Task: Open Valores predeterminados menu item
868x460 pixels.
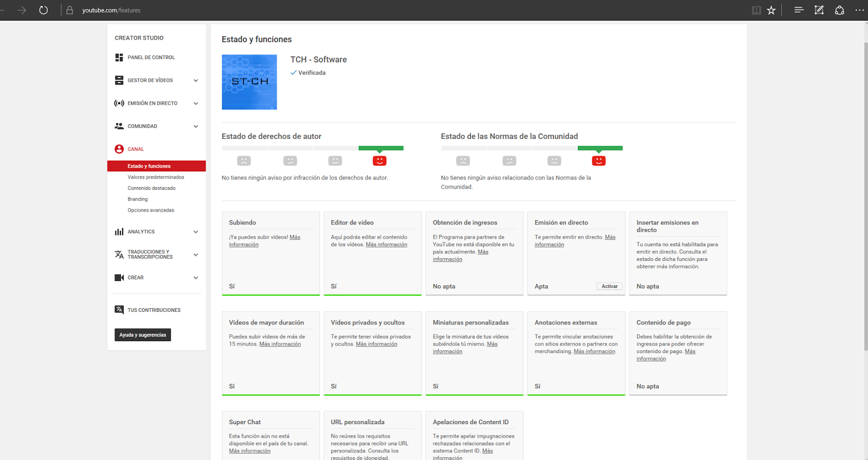Action: point(156,177)
